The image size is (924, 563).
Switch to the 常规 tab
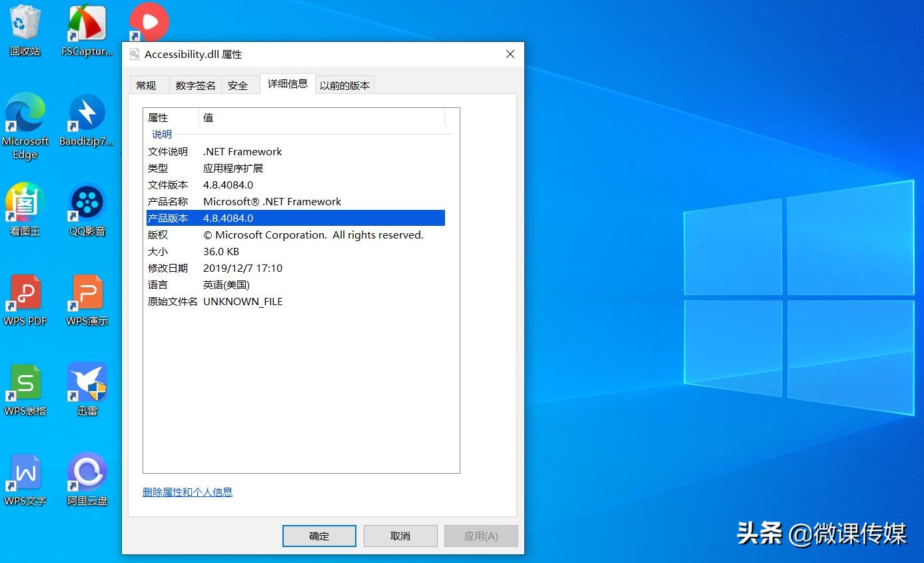click(x=147, y=85)
